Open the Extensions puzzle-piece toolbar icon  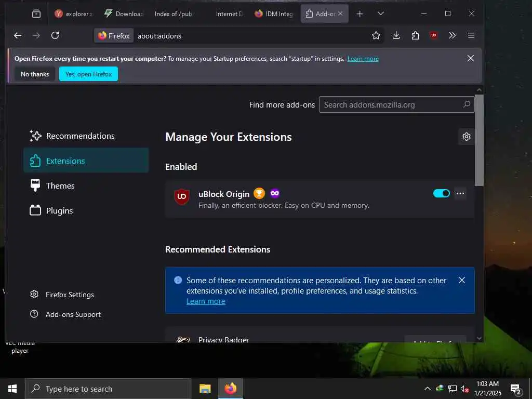[415, 36]
